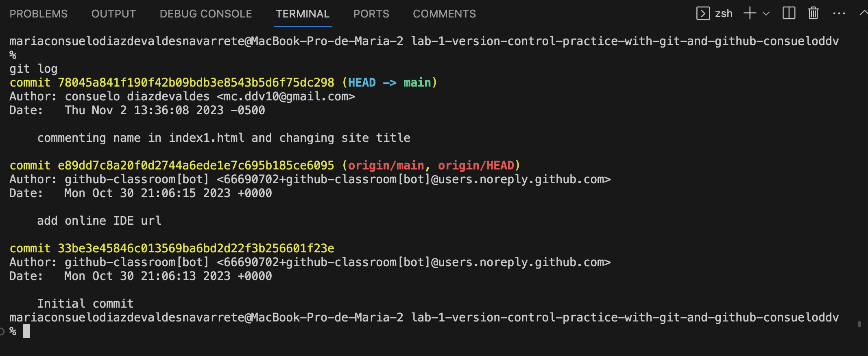
Task: Select the TERMINAL tab
Action: [303, 14]
